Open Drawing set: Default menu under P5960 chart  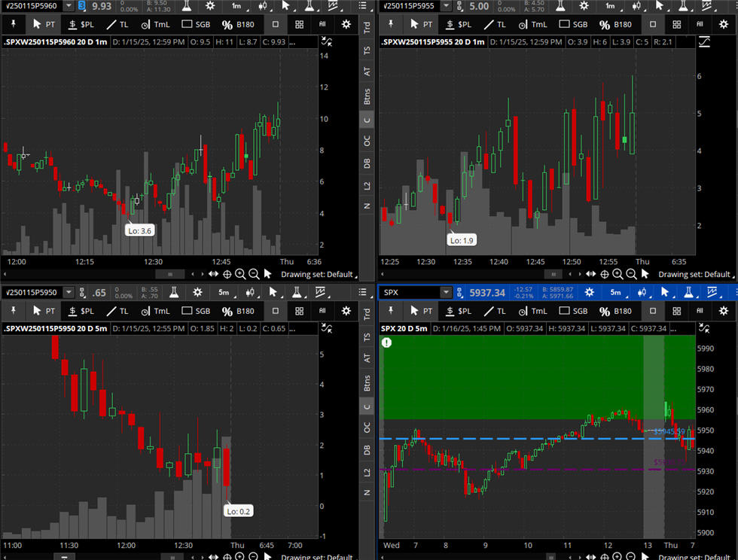[319, 274]
